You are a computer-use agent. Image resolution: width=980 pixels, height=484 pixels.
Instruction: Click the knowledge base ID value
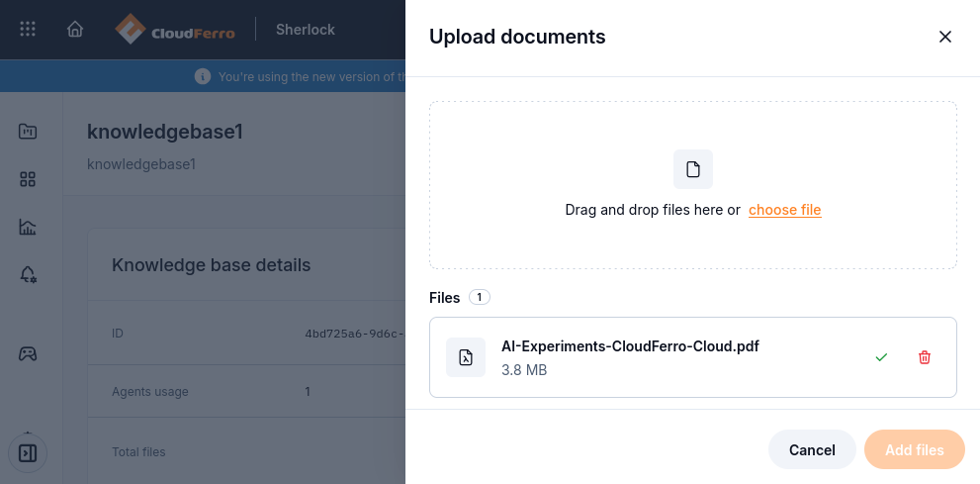click(355, 334)
